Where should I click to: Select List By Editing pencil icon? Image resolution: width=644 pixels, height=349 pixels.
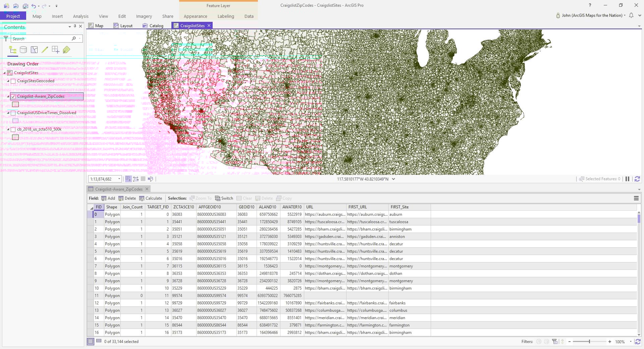45,50
